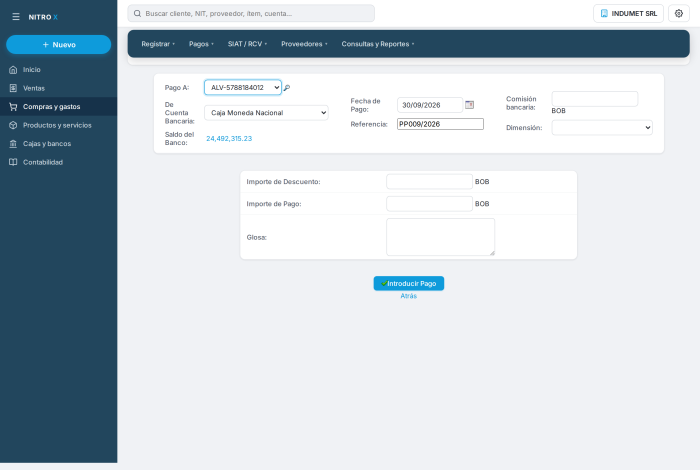
Task: Click the Fecha de Pago date field
Action: coord(430,105)
